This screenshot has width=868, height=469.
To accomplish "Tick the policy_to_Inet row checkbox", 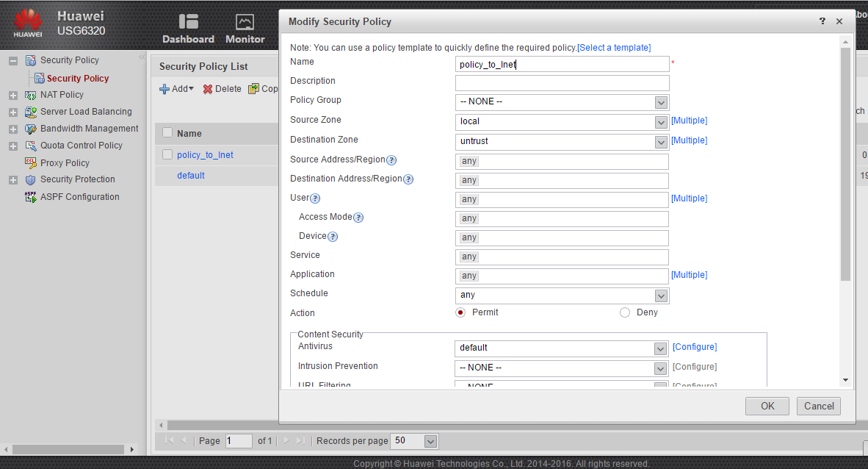I will (167, 154).
